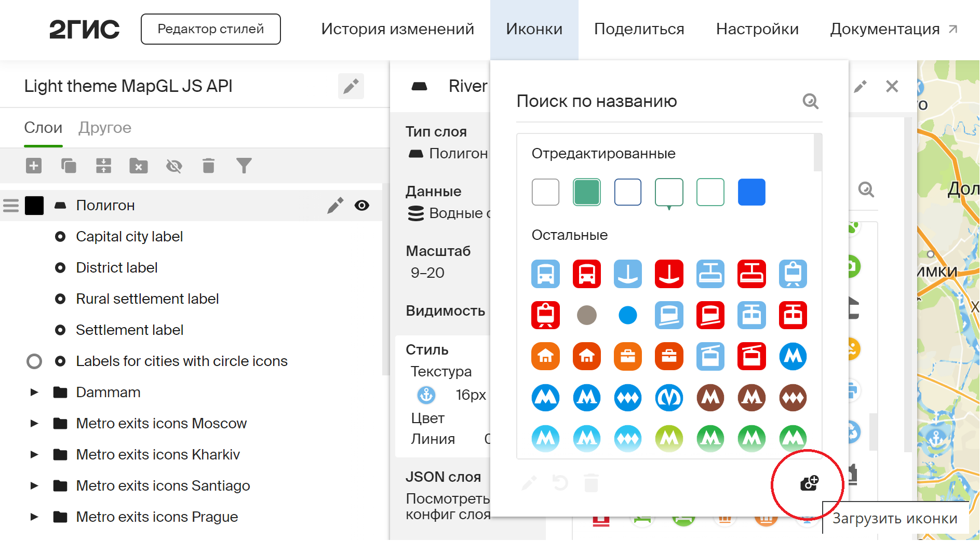Click the Редактор стилей button
The width and height of the screenshot is (980, 541).
coord(210,29)
